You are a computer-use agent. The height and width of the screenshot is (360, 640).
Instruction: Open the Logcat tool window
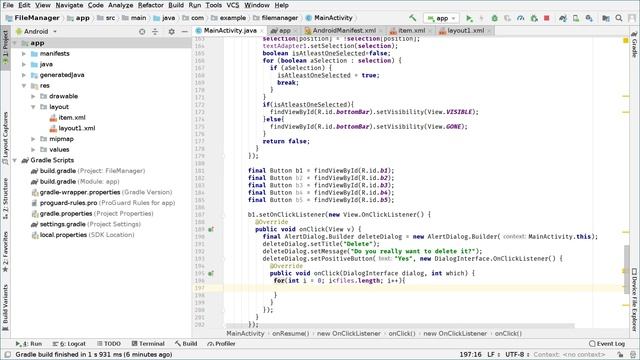[69, 344]
